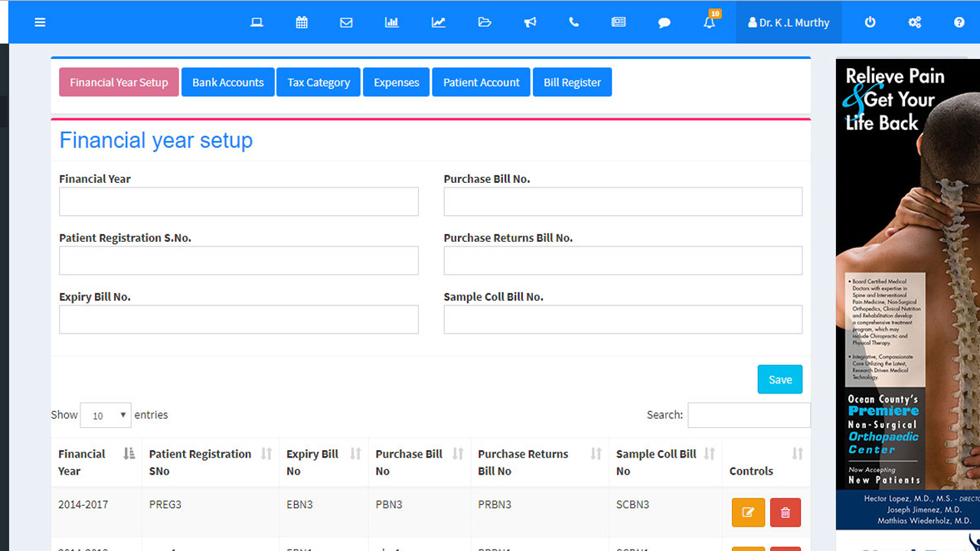Open the folder icon in the top bar

pos(484,22)
